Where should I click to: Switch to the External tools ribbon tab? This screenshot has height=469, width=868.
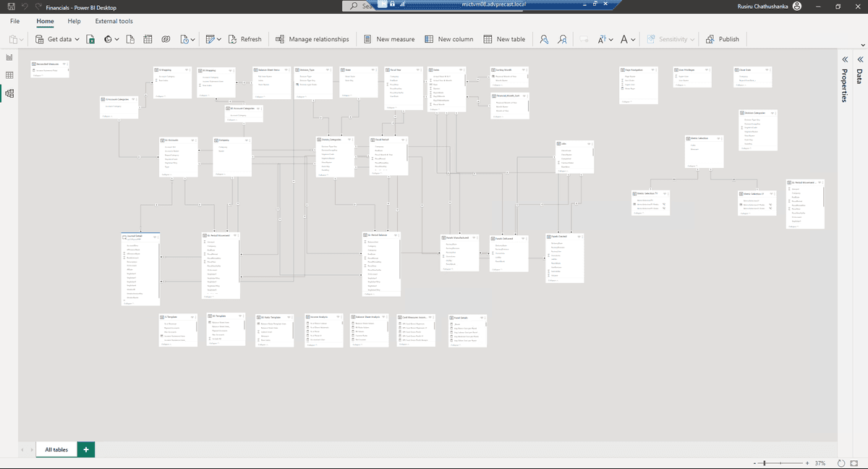click(x=113, y=21)
